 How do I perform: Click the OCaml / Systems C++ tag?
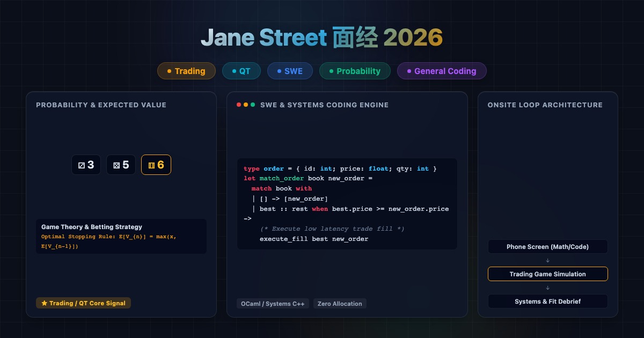point(273,304)
